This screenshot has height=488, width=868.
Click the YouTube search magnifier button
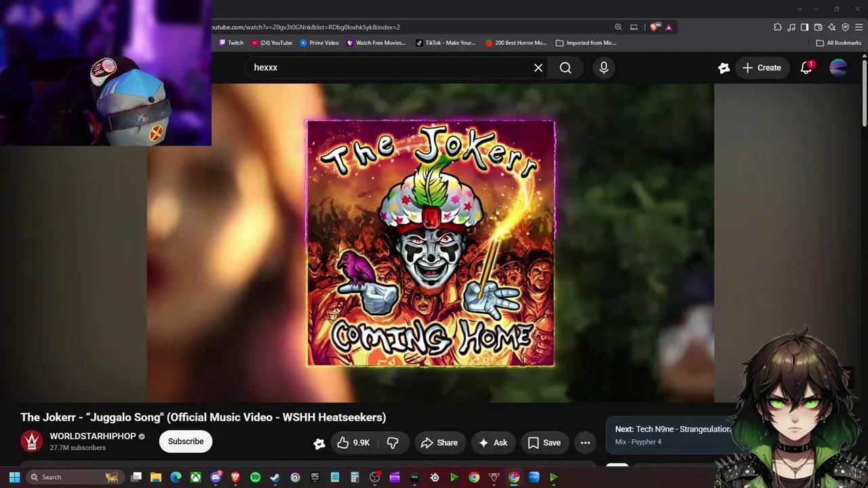[566, 68]
